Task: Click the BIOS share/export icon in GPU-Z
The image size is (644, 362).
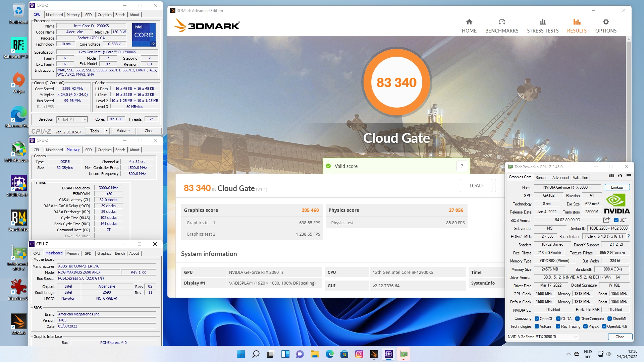Action: coord(606,220)
